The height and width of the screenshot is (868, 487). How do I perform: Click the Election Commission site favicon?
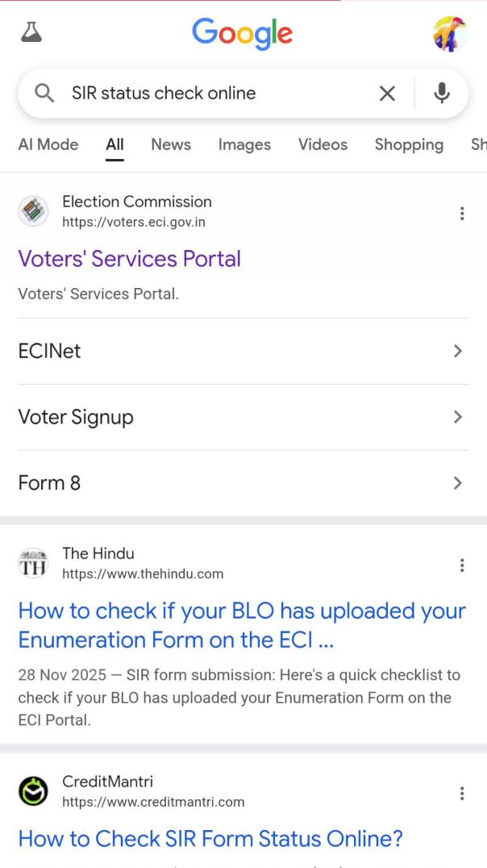[33, 211]
